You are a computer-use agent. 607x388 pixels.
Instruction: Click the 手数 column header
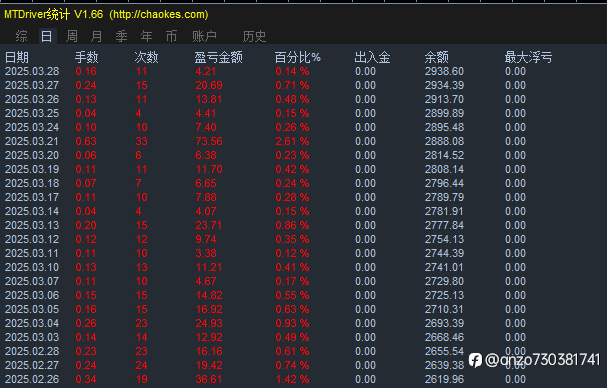click(86, 57)
